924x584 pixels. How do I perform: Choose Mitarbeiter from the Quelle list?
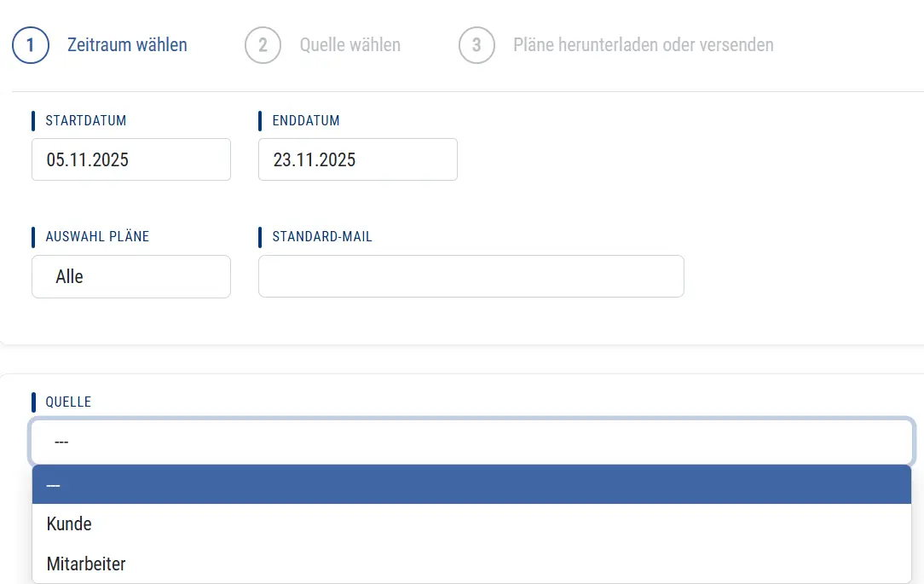tap(86, 564)
